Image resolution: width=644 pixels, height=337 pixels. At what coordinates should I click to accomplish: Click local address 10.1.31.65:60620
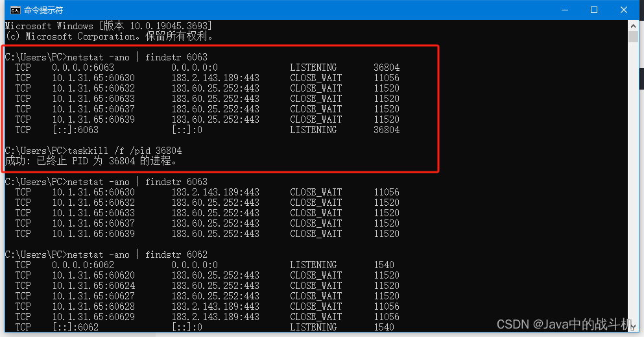(x=93, y=275)
